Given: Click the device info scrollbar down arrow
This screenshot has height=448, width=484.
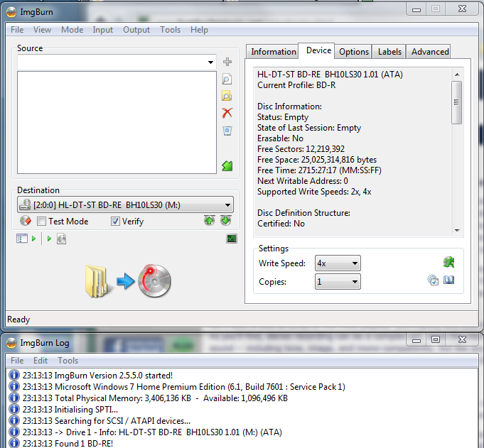Looking at the screenshot, I should (x=457, y=230).
